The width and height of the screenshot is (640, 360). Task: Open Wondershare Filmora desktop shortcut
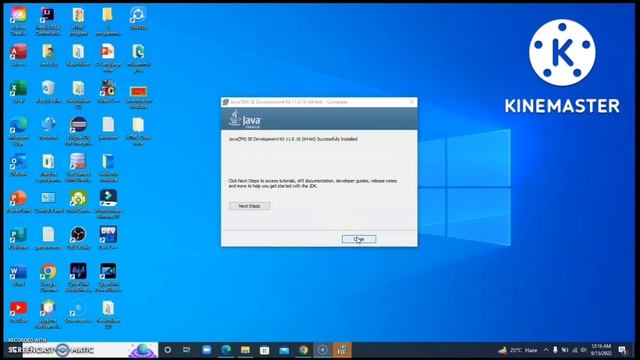108,204
